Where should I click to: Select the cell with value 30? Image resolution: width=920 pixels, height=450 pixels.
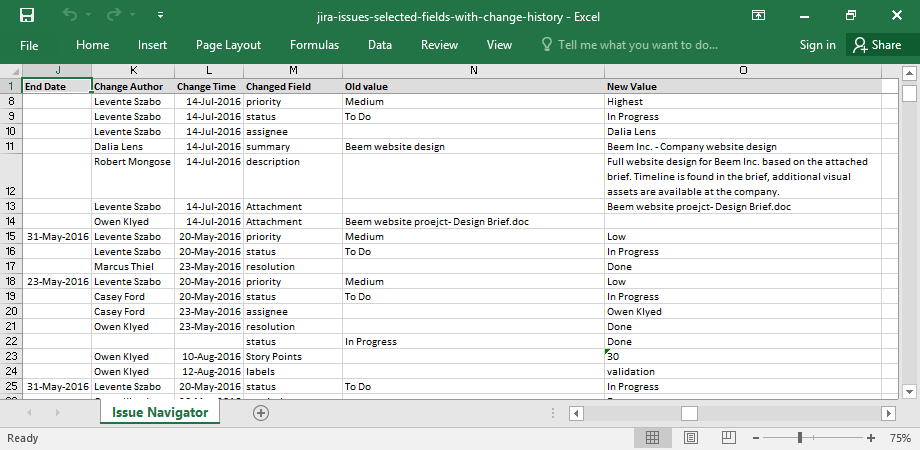(743, 357)
